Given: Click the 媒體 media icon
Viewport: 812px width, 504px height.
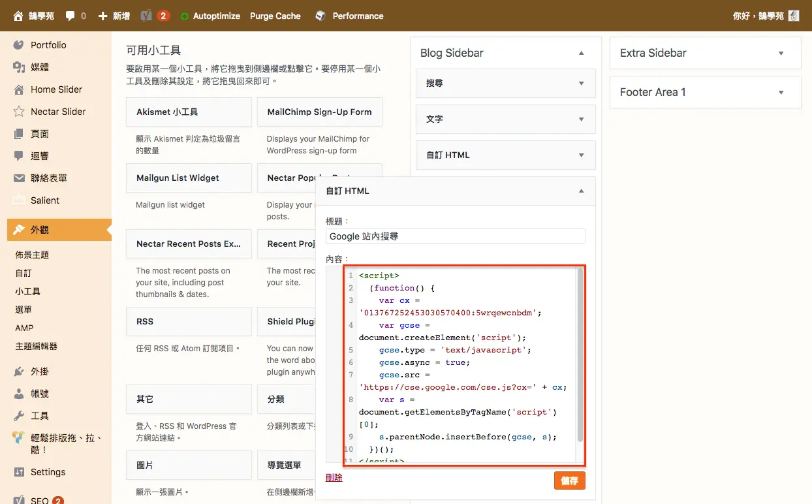Looking at the screenshot, I should point(19,67).
